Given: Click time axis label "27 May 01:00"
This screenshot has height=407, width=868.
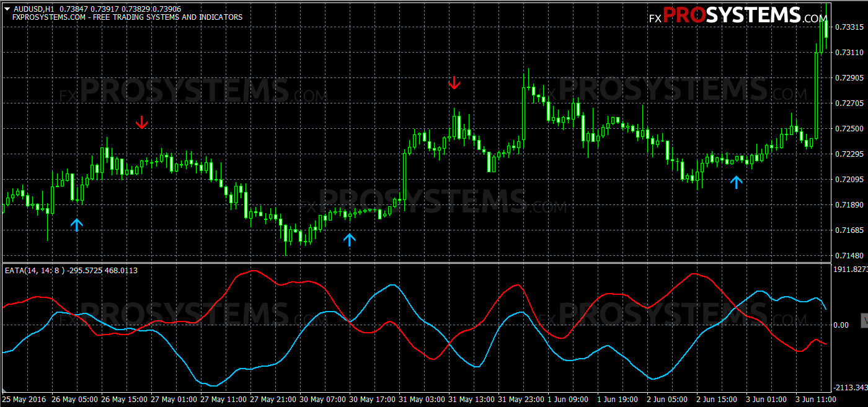Looking at the screenshot, I should [x=174, y=399].
